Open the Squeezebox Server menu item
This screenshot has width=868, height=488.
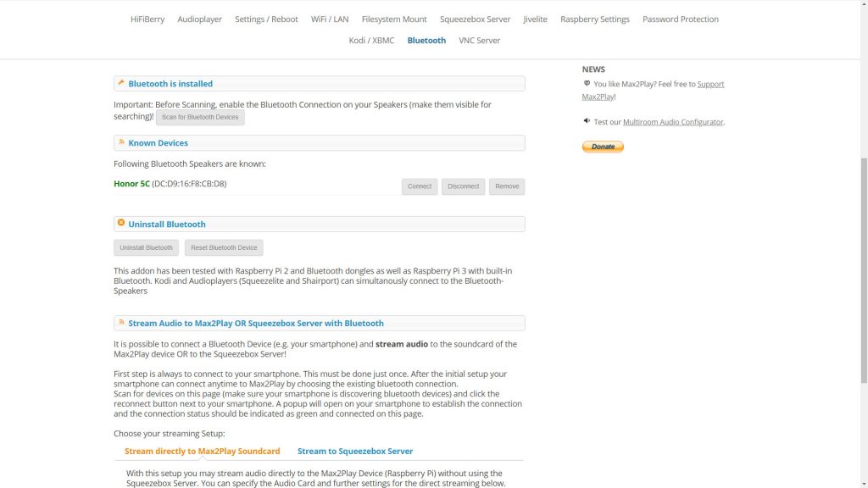click(475, 19)
